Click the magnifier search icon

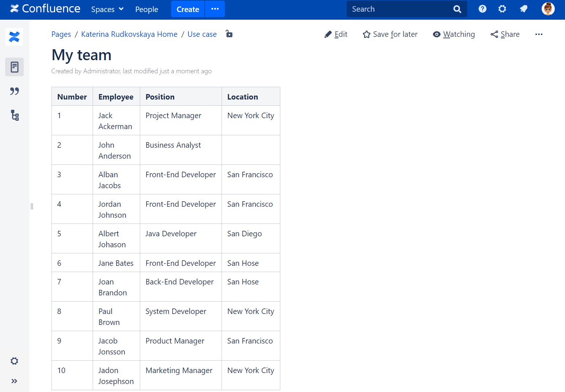457,9
